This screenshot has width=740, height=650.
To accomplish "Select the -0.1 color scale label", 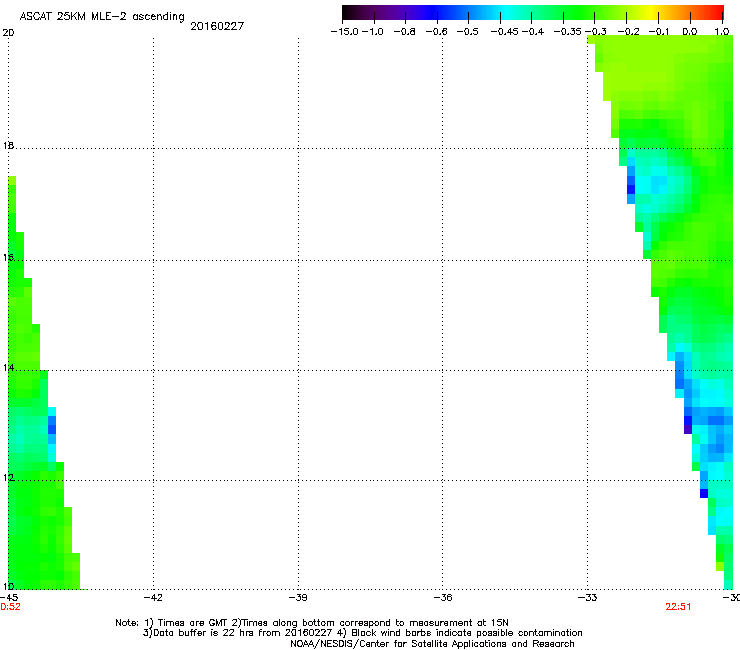I will [x=659, y=32].
